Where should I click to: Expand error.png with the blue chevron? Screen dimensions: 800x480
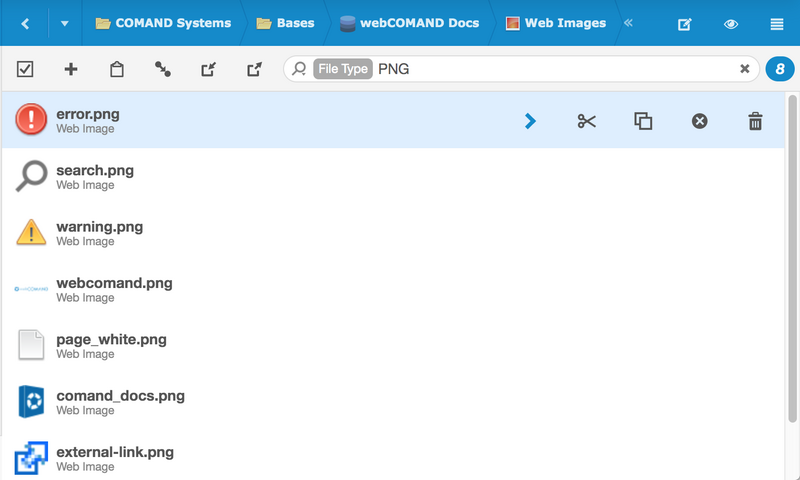[x=530, y=121]
